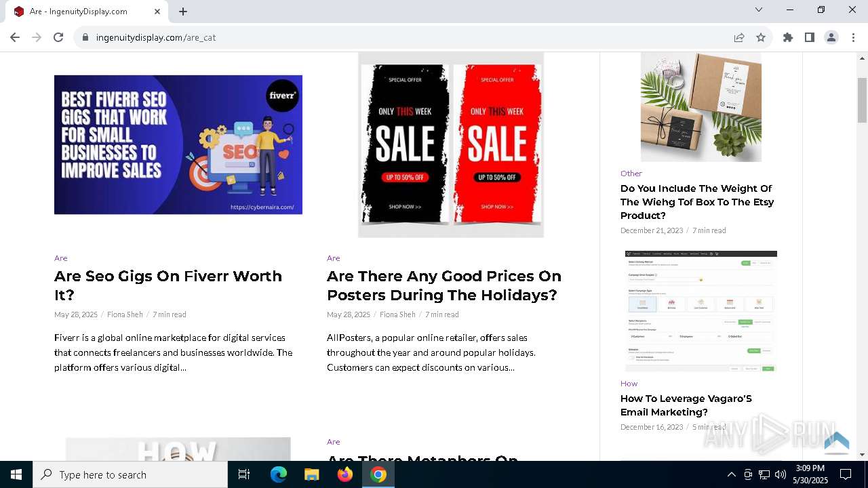Image resolution: width=868 pixels, height=488 pixels.
Task: Open the taskbar clock and date
Action: [x=810, y=474]
